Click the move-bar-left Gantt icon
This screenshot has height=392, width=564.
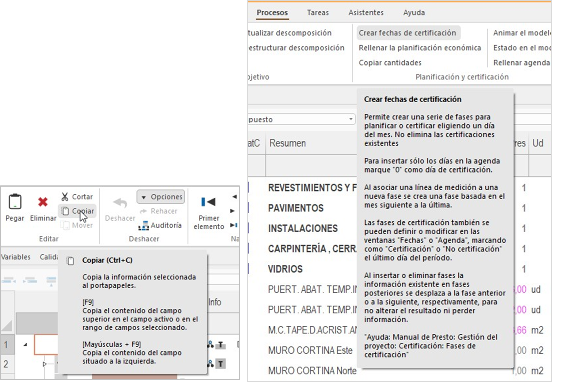(9, 280)
